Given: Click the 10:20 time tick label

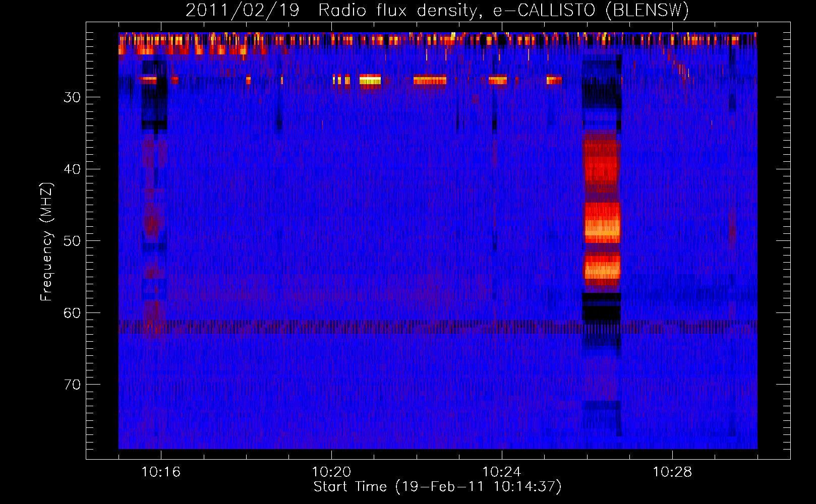Looking at the screenshot, I should point(331,472).
